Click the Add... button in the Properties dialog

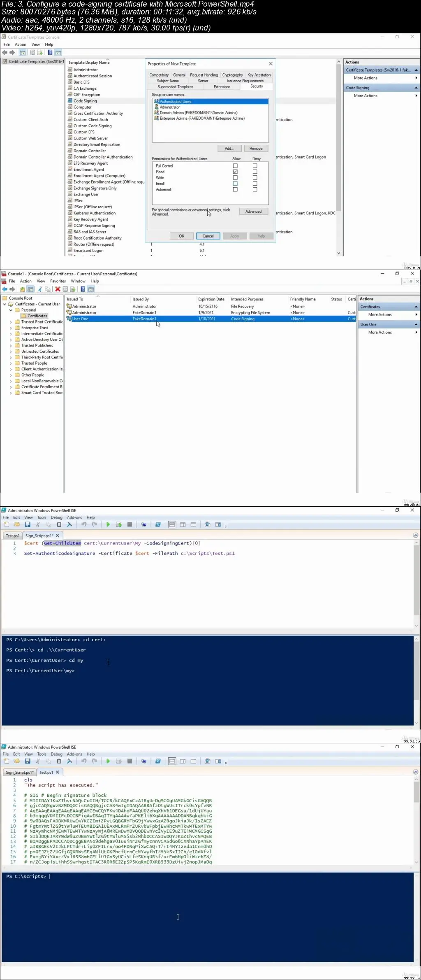229,148
